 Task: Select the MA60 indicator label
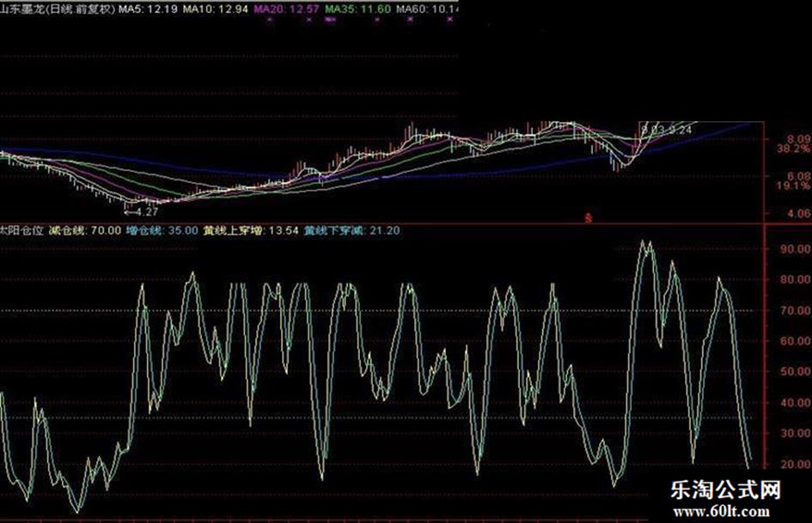(x=427, y=9)
